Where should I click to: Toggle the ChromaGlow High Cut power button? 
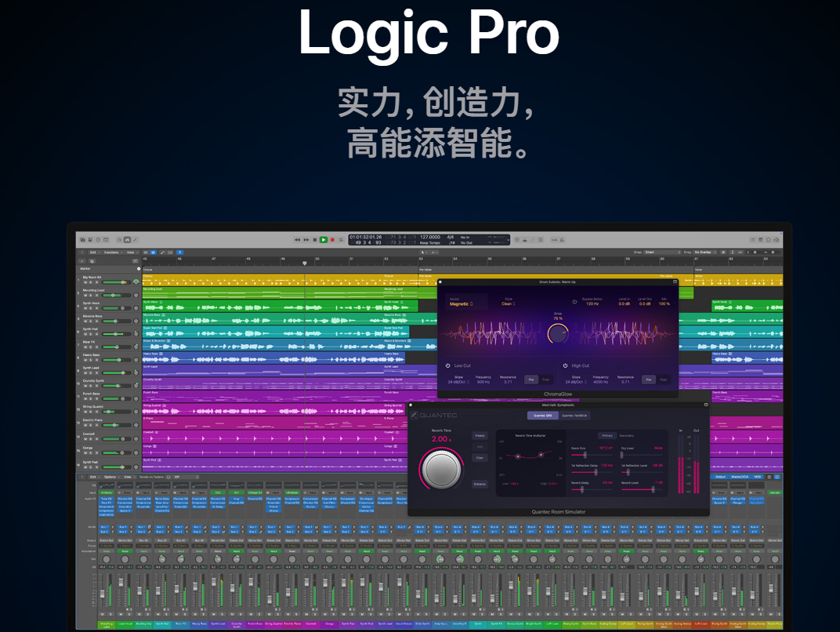565,365
